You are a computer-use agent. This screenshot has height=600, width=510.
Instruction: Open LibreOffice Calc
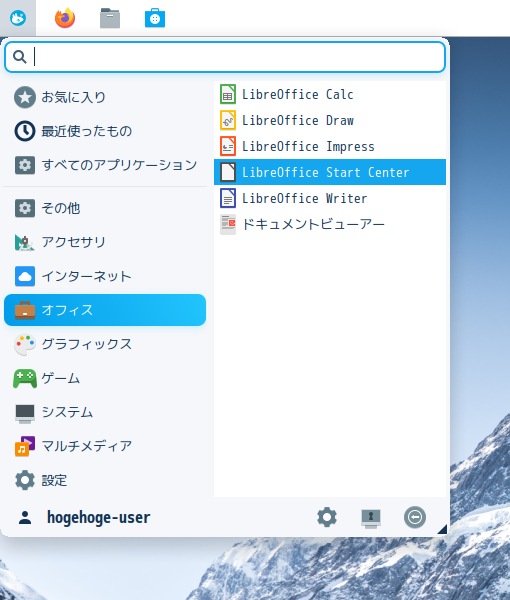330,94
